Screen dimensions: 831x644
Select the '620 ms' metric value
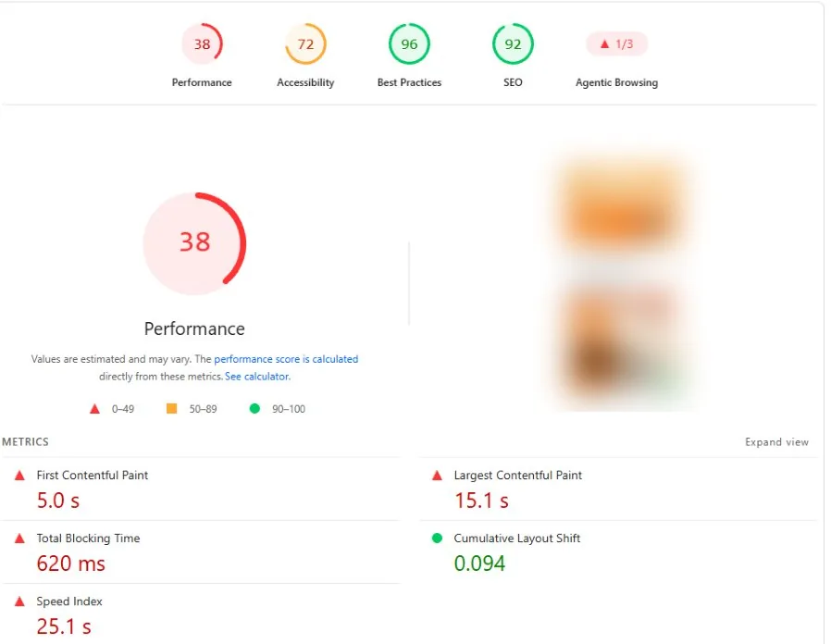[x=71, y=564]
